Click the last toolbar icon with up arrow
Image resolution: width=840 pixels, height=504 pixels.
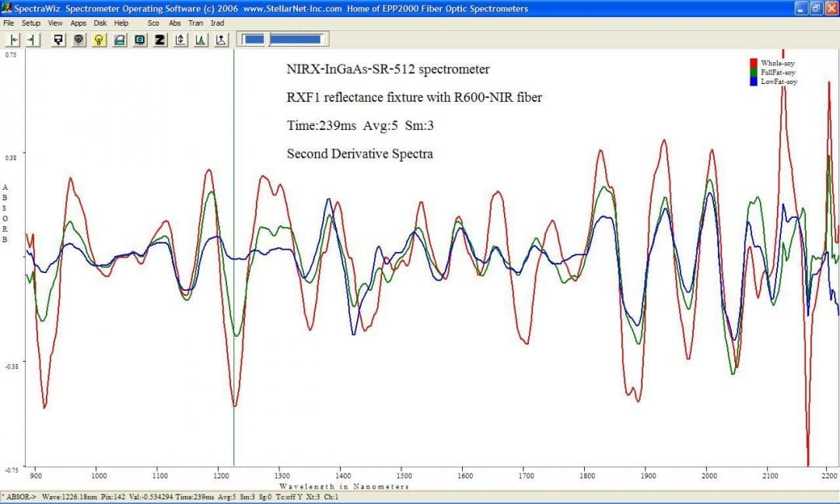coord(221,39)
